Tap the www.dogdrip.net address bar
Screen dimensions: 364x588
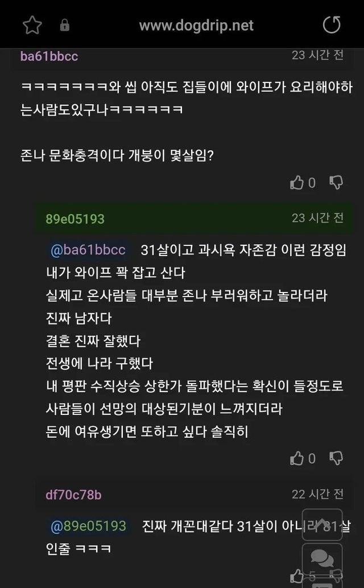click(196, 26)
